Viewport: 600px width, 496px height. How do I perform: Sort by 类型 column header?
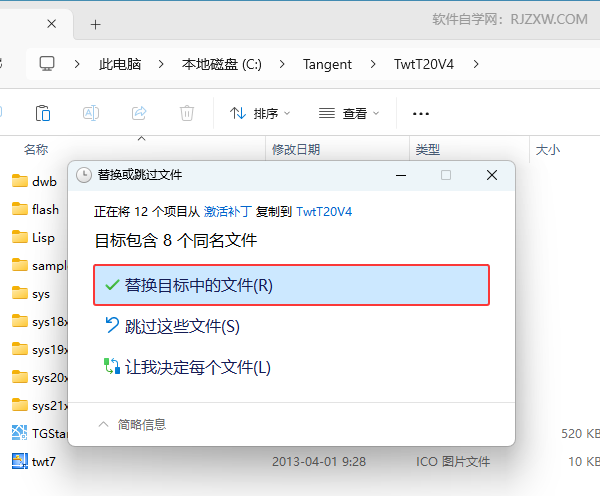click(428, 149)
